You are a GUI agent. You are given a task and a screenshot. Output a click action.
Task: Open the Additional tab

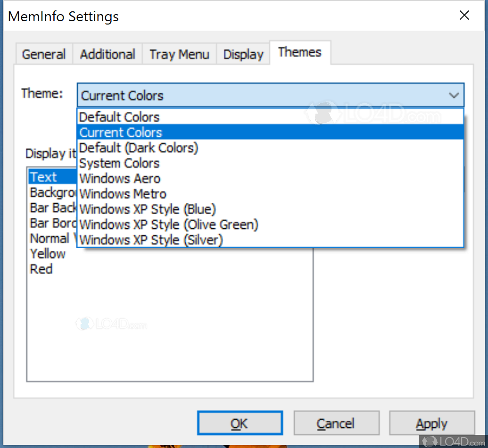point(108,54)
